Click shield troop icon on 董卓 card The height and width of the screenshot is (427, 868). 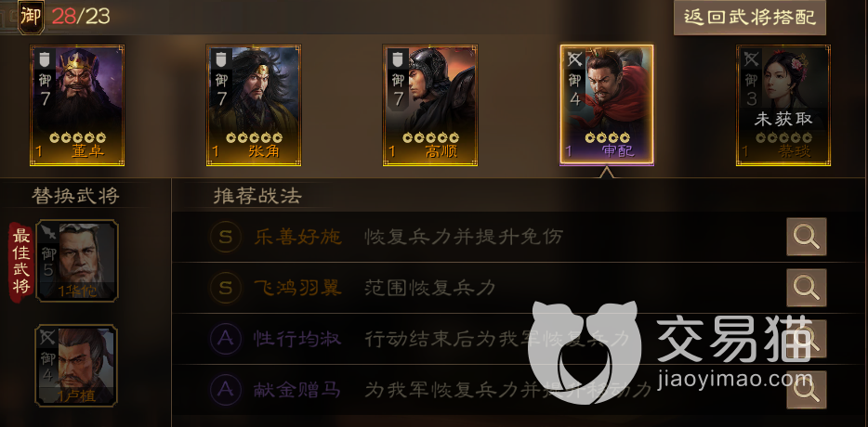click(45, 58)
